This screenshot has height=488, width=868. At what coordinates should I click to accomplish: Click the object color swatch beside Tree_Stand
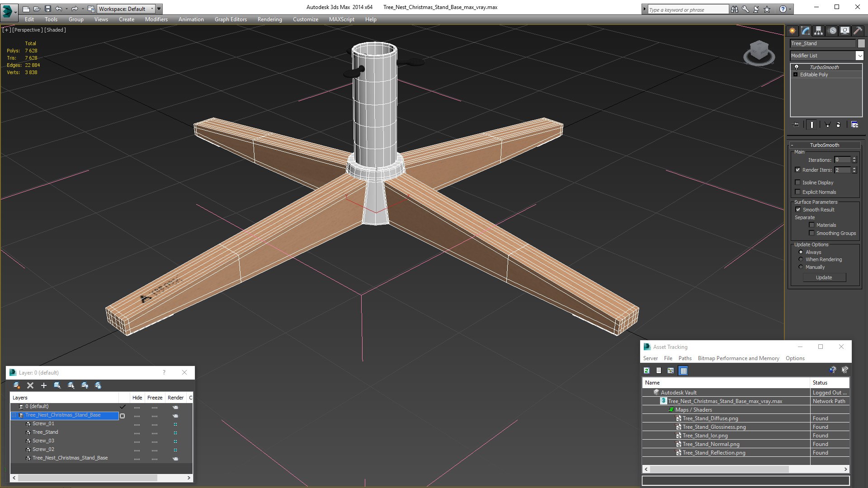point(861,43)
